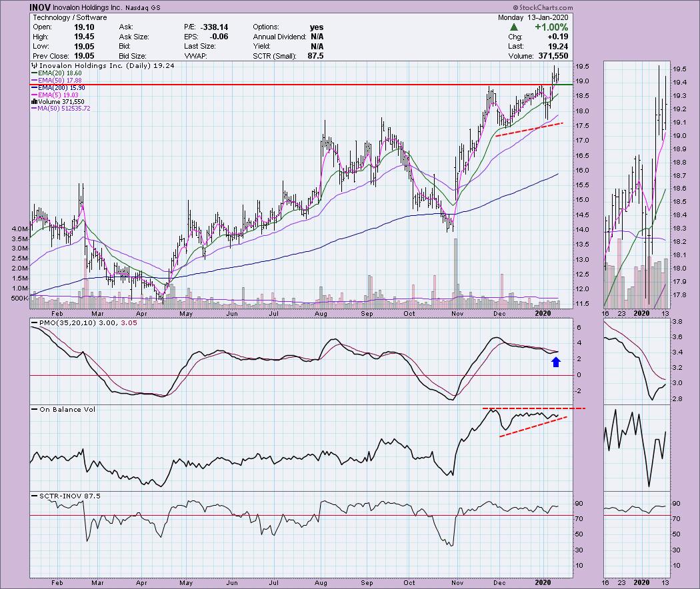The height and width of the screenshot is (589, 700).
Task: Click the 11.5 price axis label
Action: coord(582,303)
